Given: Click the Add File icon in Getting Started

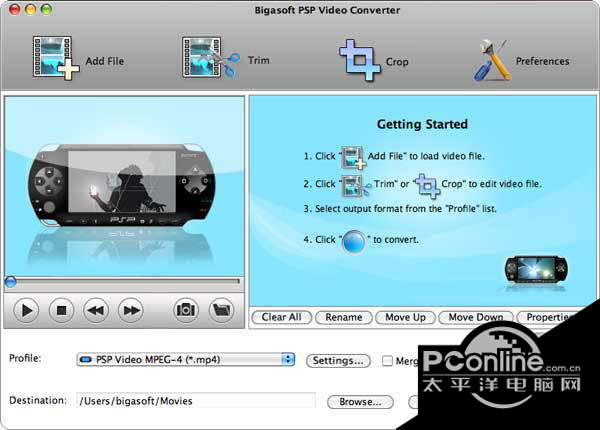Looking at the screenshot, I should tap(353, 157).
